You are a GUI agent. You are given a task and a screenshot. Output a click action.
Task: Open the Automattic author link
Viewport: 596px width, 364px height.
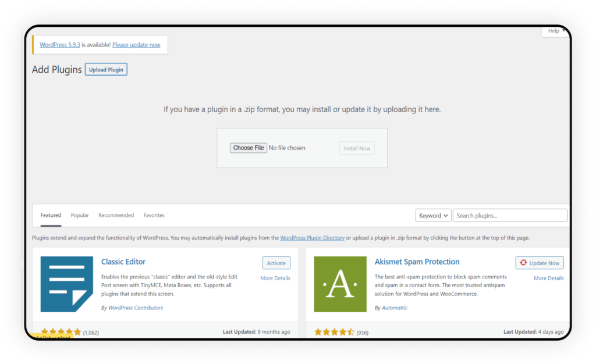click(x=394, y=308)
